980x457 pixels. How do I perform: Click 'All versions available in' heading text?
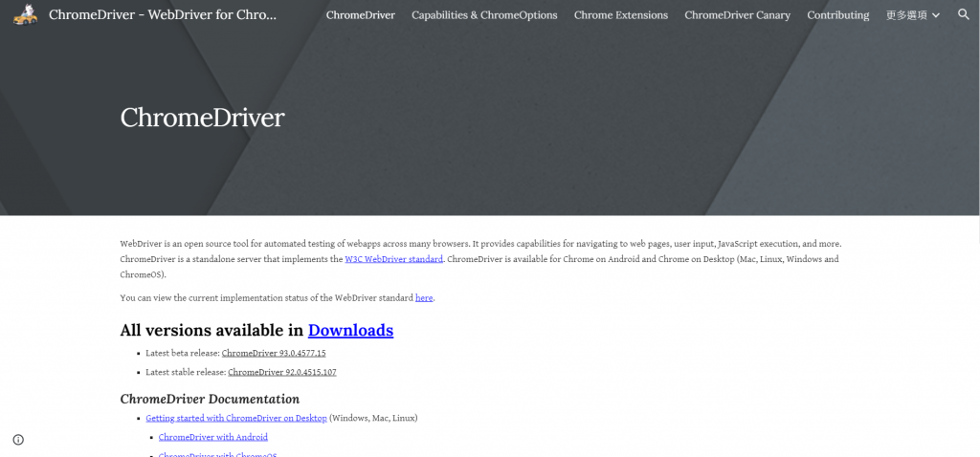coord(212,330)
